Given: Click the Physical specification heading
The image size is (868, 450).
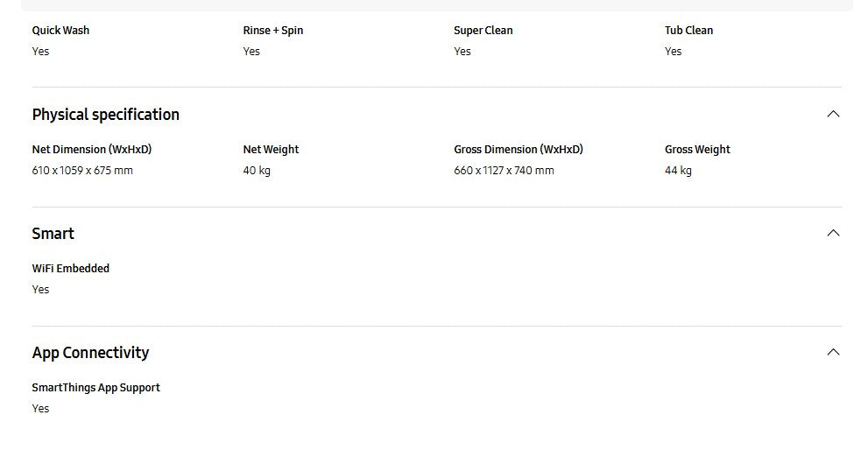Looking at the screenshot, I should point(105,115).
